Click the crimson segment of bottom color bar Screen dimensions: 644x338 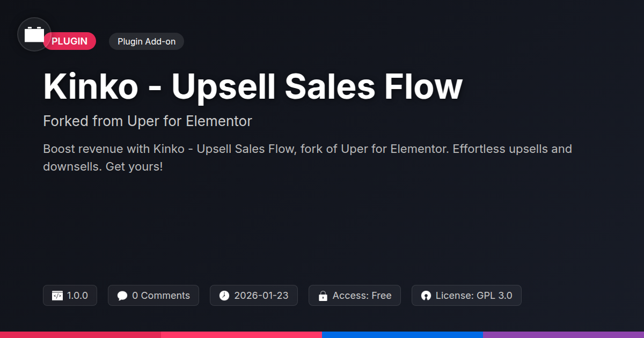pyautogui.click(x=80, y=335)
